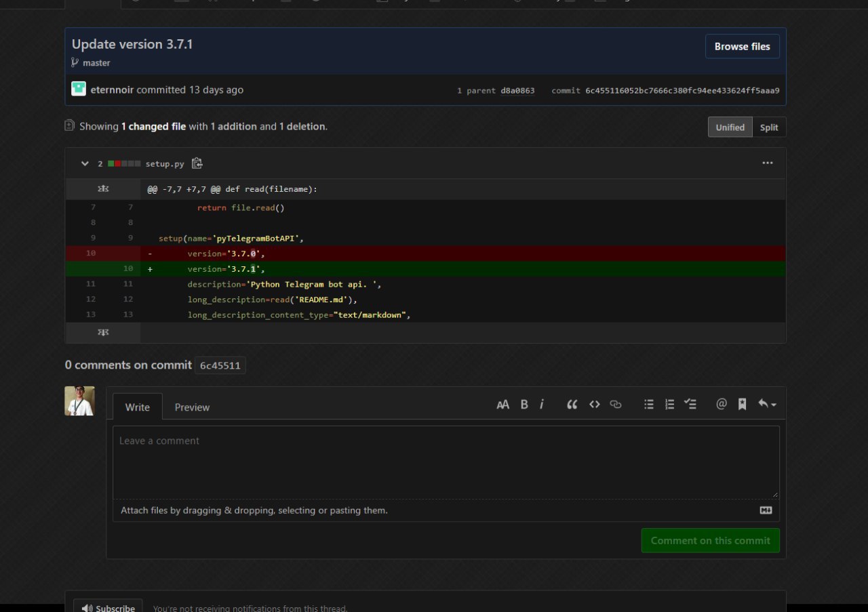This screenshot has width=868, height=612.
Task: Open setup.py file options menu
Action: point(768,163)
